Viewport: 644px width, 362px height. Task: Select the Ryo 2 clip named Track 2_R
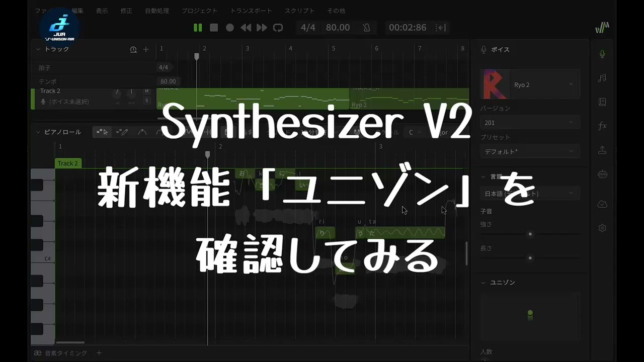coord(410,98)
